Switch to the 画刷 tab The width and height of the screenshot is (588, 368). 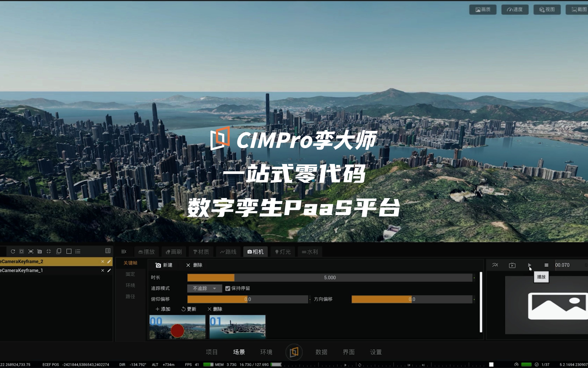173,252
